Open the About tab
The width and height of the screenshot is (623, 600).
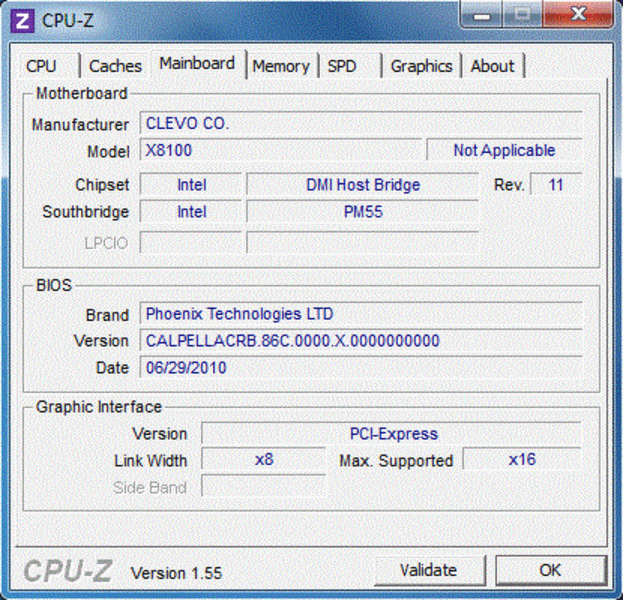click(x=493, y=66)
